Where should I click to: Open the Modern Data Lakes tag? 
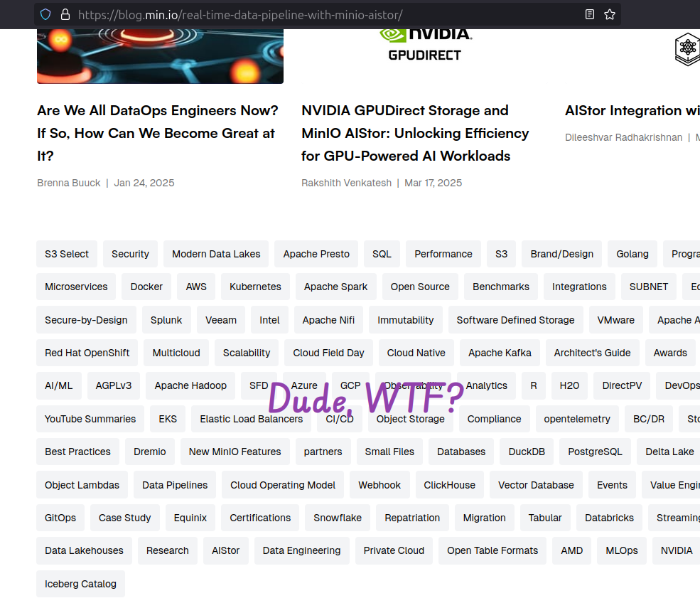point(216,254)
